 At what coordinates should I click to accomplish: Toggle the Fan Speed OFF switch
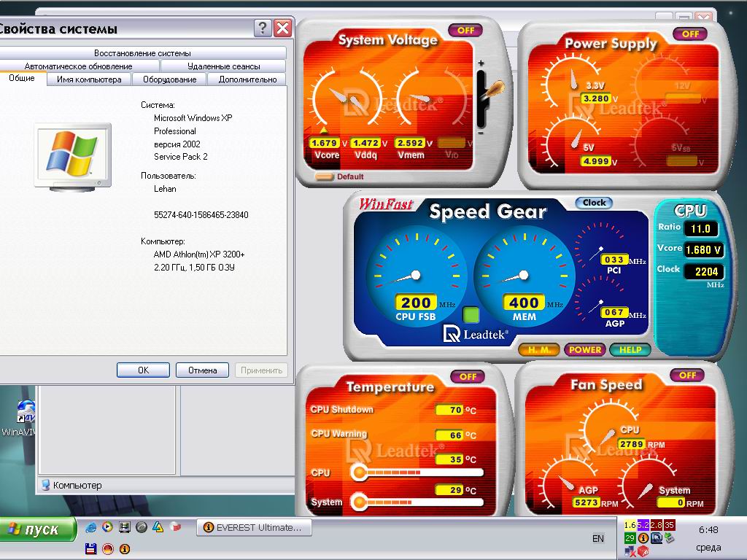pyautogui.click(x=687, y=376)
